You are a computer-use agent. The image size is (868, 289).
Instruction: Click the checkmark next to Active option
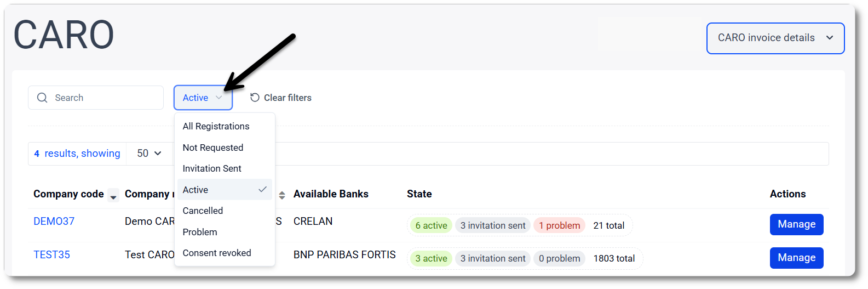click(262, 189)
